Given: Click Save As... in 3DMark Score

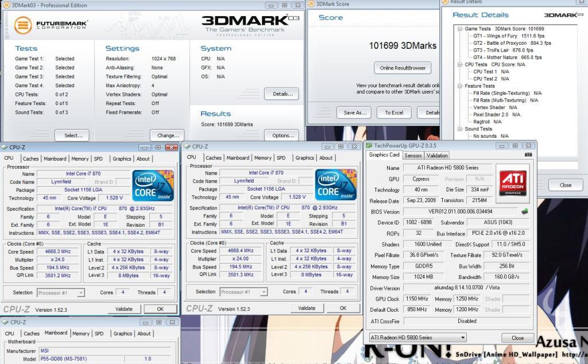Looking at the screenshot, I should (354, 113).
